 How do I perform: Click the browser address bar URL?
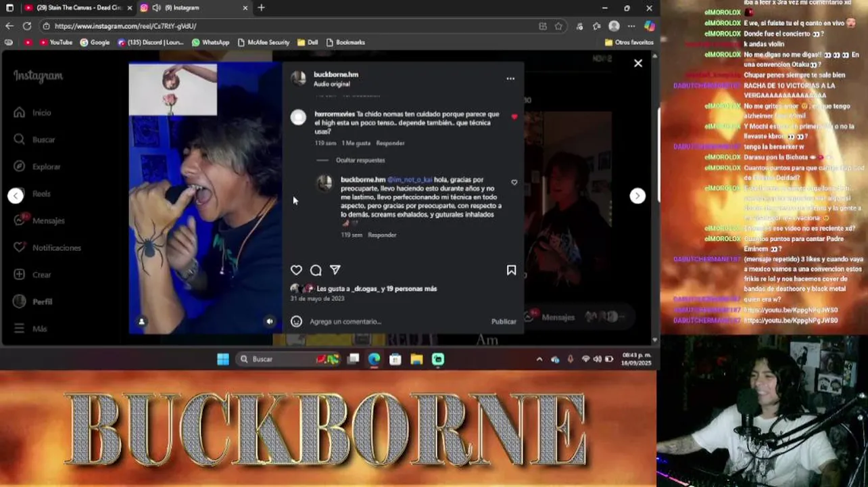(x=126, y=26)
